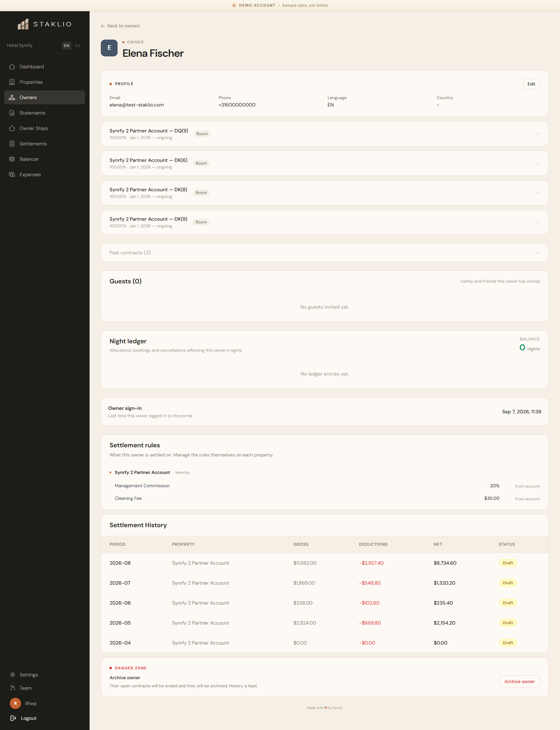
Task: Click net amount $8,734.60
Action: (445, 563)
